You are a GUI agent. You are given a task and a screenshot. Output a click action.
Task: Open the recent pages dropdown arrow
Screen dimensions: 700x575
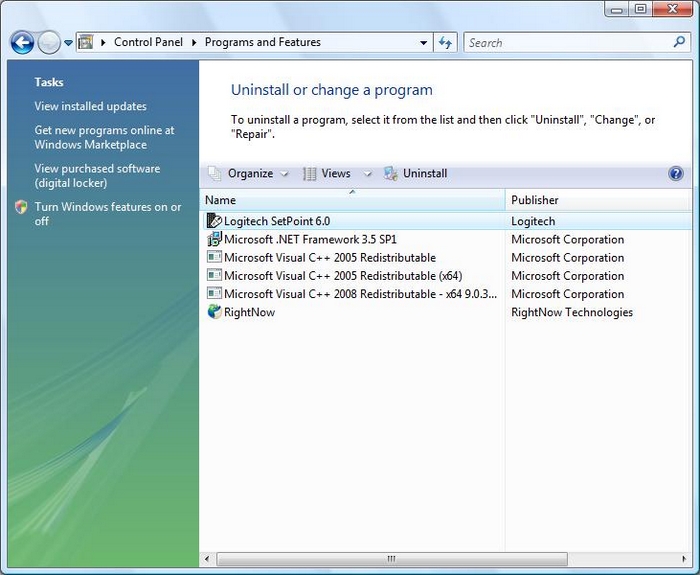(x=68, y=43)
